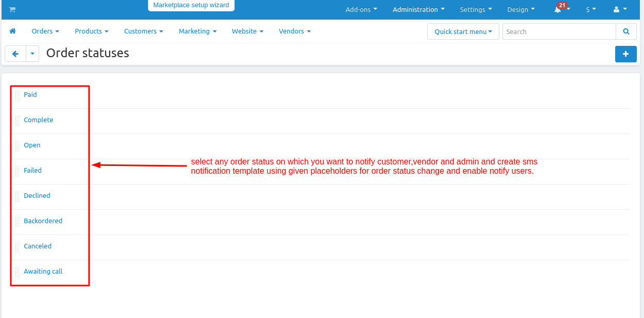The width and height of the screenshot is (644, 318).
Task: Grab the drag handle beside Open
Action: 18,145
